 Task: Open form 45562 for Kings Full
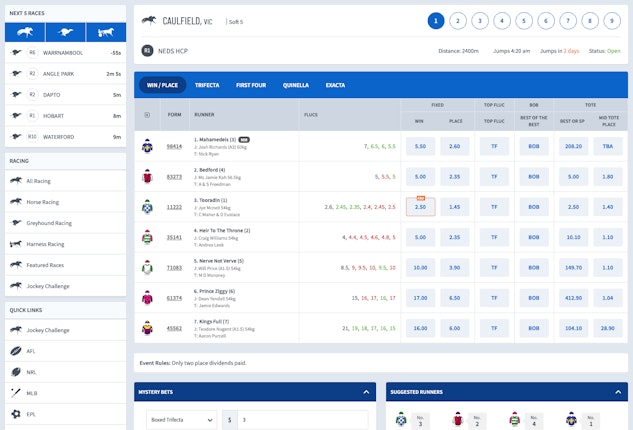pos(174,328)
